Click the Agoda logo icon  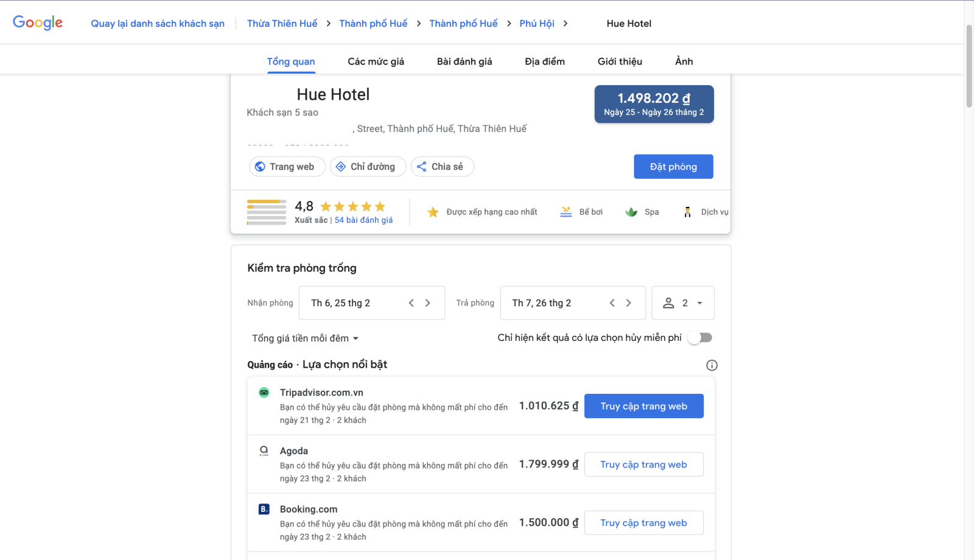tap(264, 451)
